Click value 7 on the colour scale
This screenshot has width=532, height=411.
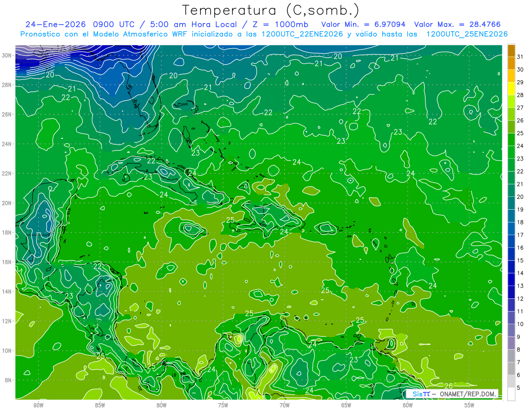point(519,363)
